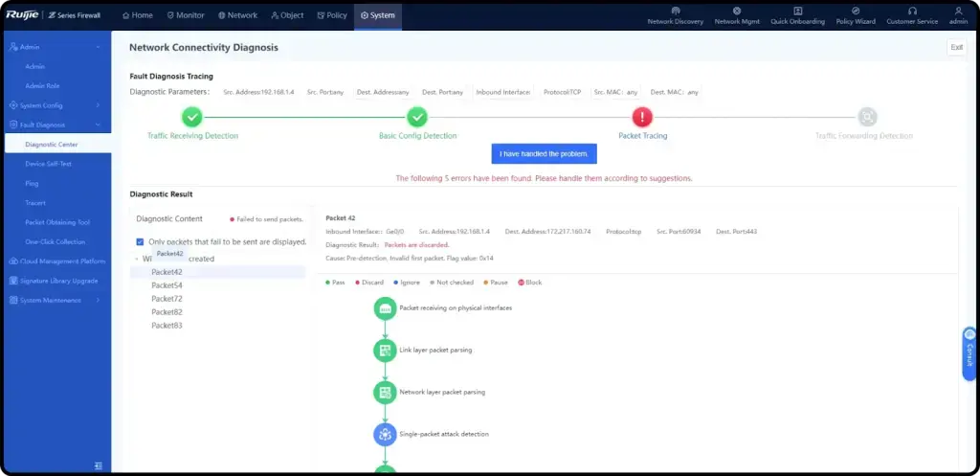Click the Single-packet attack detection node icon
The height and width of the screenshot is (476, 980).
point(385,434)
